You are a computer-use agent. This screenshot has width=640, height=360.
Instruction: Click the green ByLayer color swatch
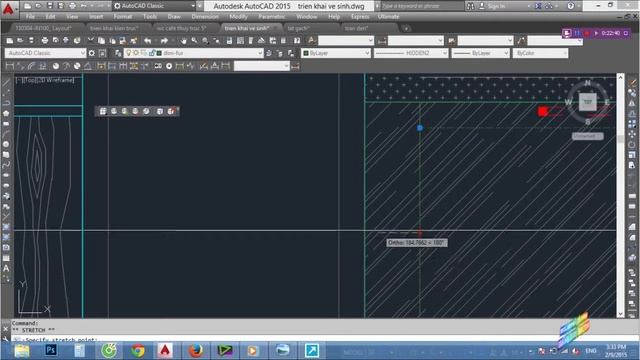tap(306, 53)
